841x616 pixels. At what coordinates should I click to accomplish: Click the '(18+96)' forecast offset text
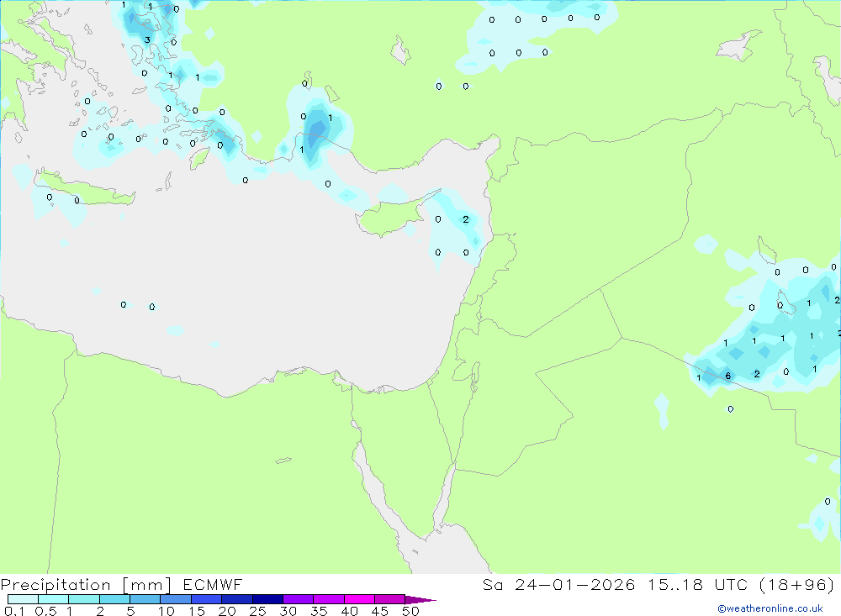(797, 584)
